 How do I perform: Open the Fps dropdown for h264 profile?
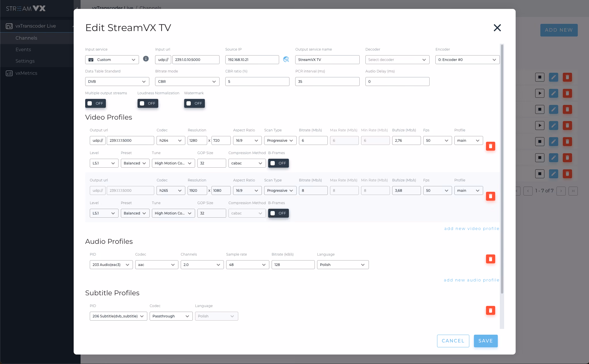pyautogui.click(x=437, y=140)
